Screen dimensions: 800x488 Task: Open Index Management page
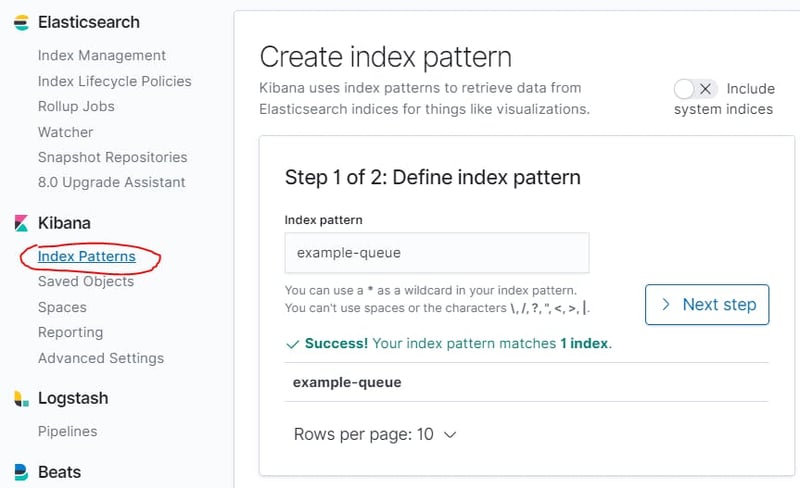102,55
